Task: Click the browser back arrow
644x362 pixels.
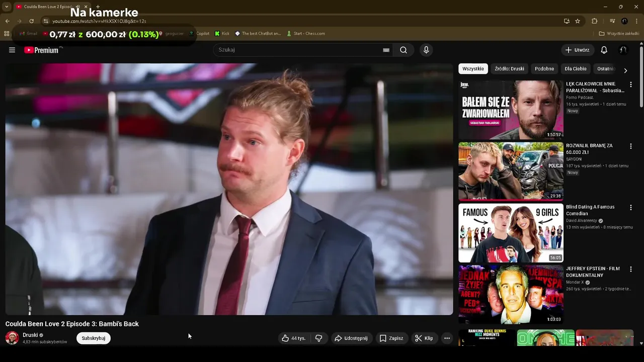Action: pos(7,21)
